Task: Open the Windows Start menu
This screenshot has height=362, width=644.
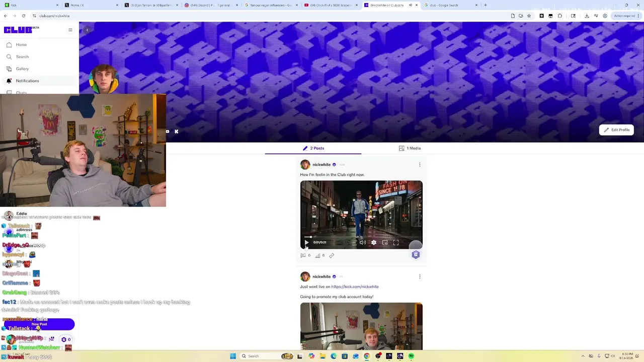Action: 233,356
